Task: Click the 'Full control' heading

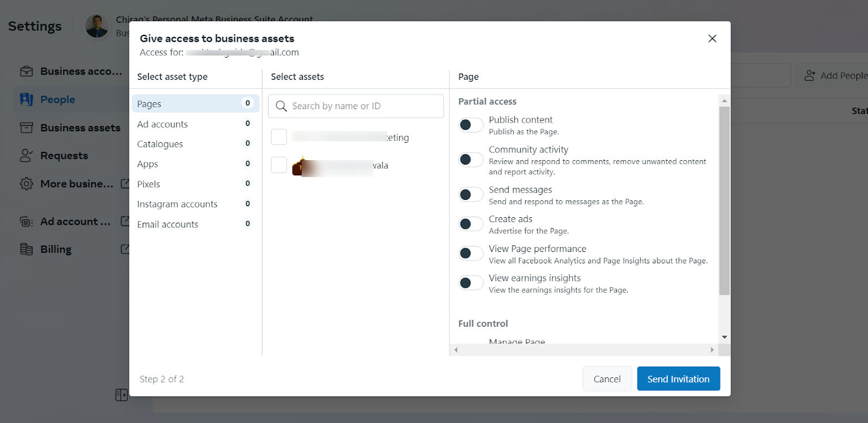Action: tap(483, 324)
